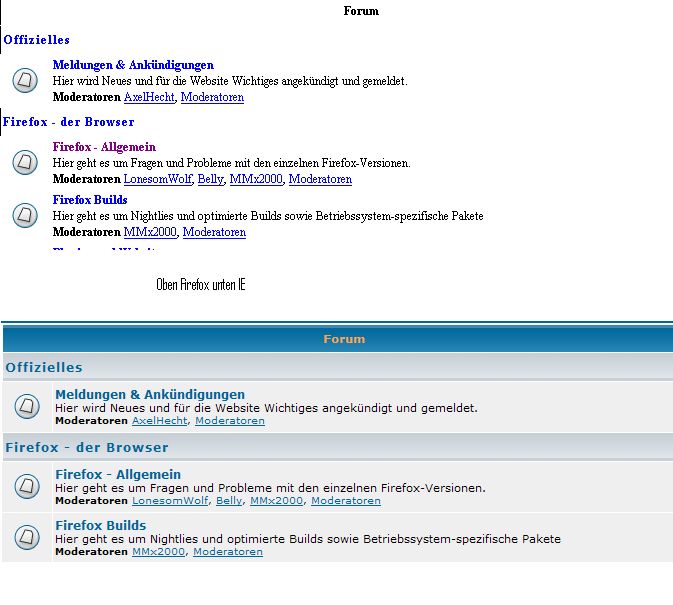Click 'Oben Firefox unten IE' caption
Image resolution: width=673 pixels, height=605 pixels.
[x=200, y=284]
